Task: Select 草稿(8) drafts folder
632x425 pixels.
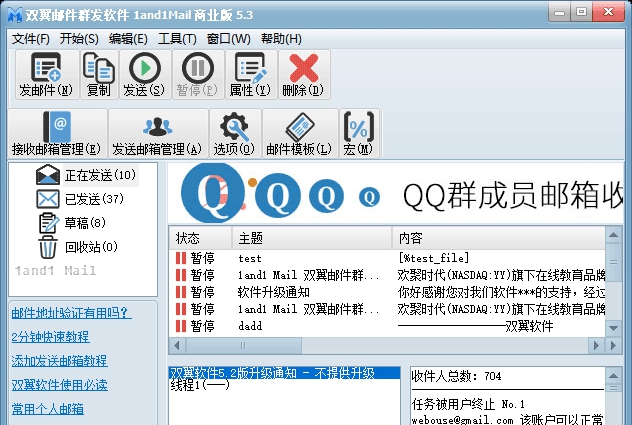Action: pos(85,223)
